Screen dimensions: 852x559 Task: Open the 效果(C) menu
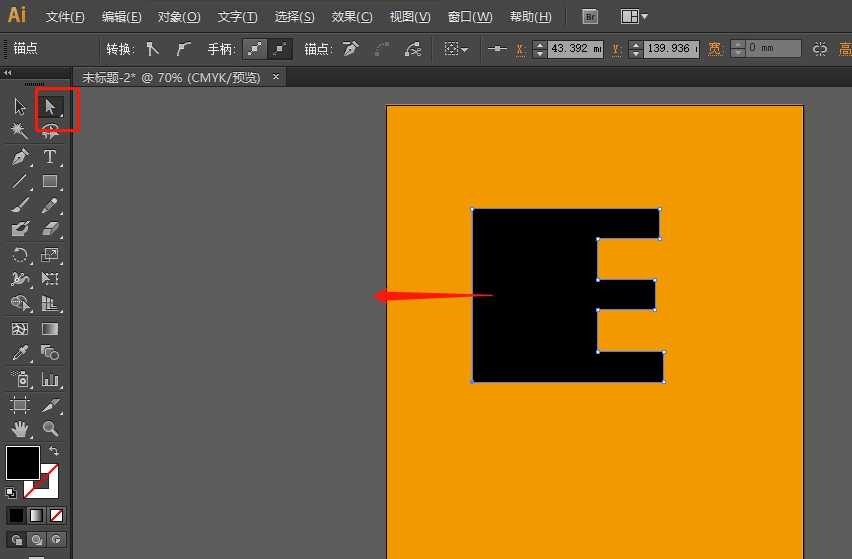point(351,17)
